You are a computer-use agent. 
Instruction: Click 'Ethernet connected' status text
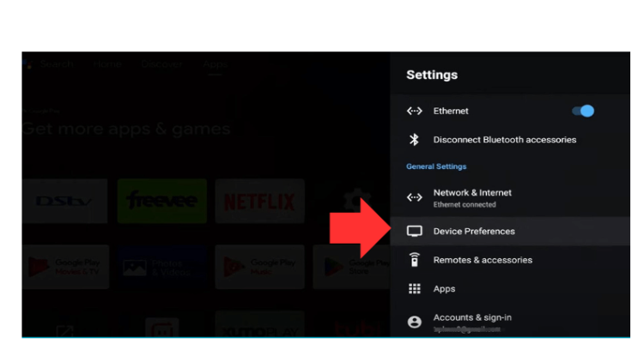coord(465,204)
